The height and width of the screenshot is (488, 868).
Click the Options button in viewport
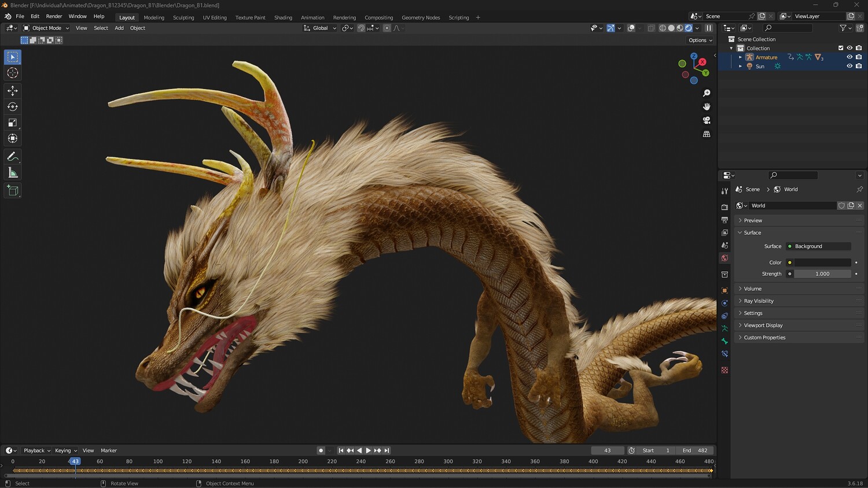700,40
